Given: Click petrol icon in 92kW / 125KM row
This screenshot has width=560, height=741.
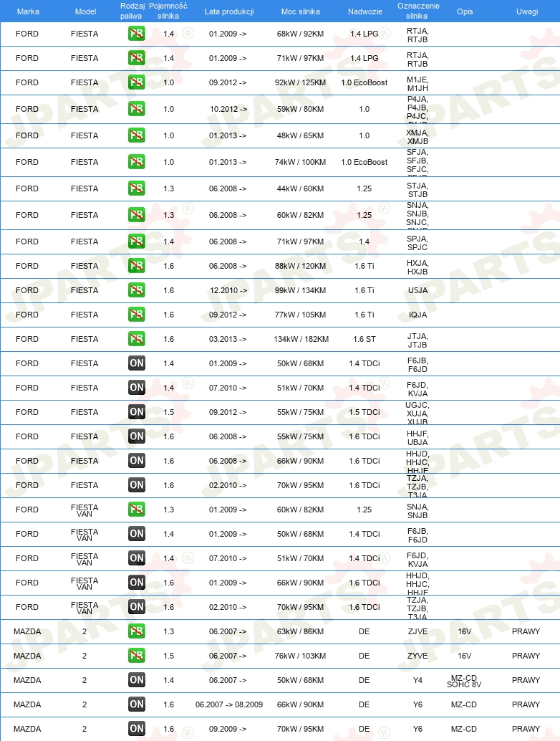Looking at the screenshot, I should 137,82.
